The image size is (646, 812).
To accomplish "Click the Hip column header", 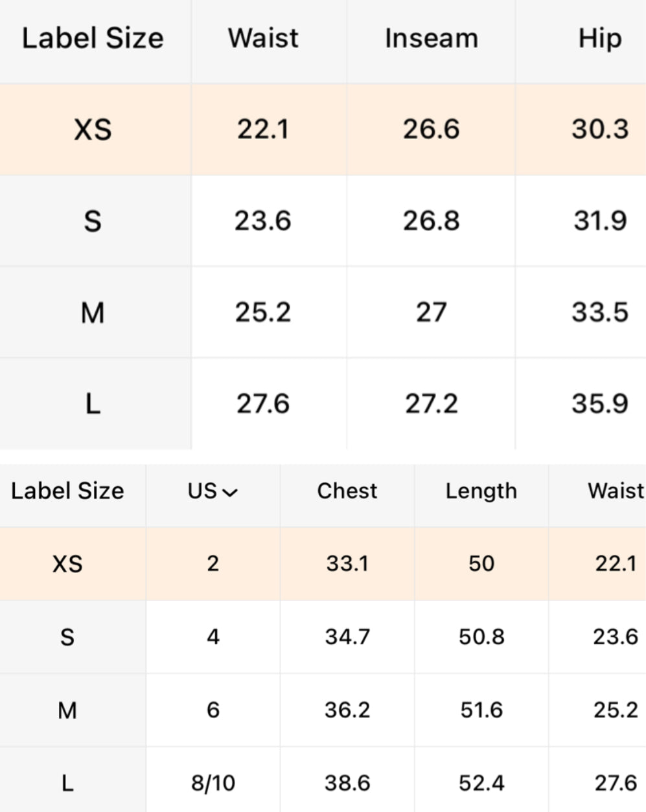I will (x=599, y=39).
